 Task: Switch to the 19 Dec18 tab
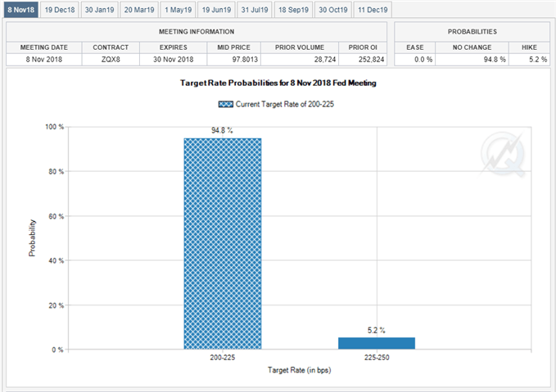tap(60, 10)
